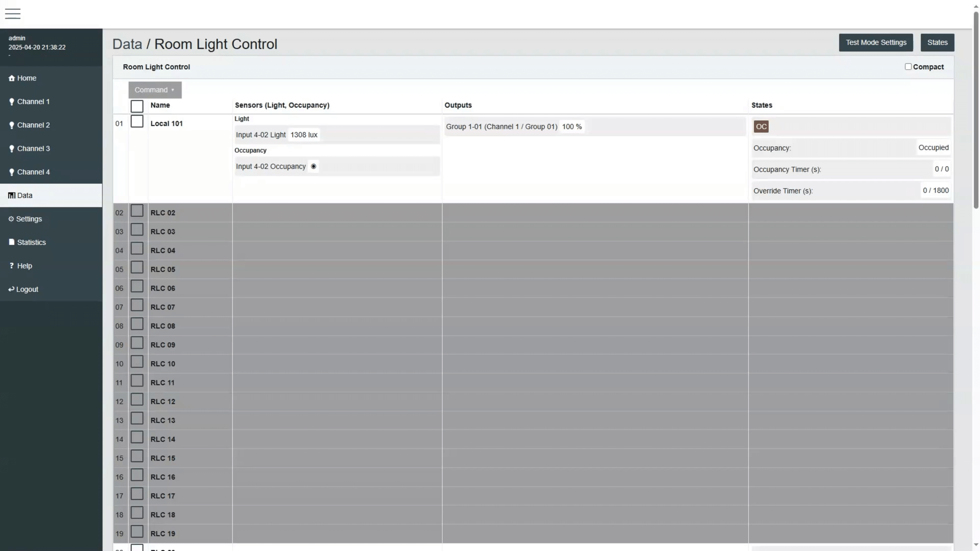
Task: Enable the Compact view checkbox
Action: click(909, 67)
